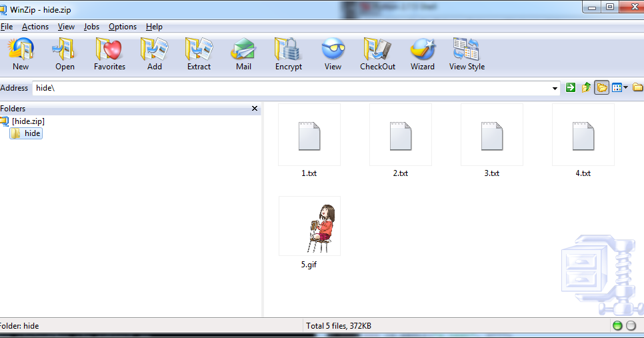Maximize the WinZip window
Image resolution: width=644 pixels, height=338 pixels.
(610, 7)
